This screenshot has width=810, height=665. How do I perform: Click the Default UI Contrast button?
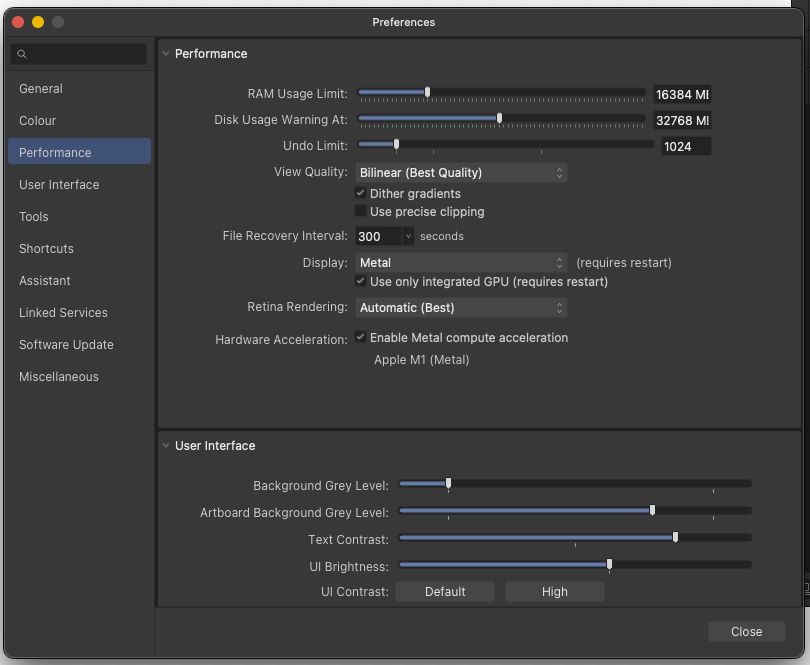coord(444,591)
